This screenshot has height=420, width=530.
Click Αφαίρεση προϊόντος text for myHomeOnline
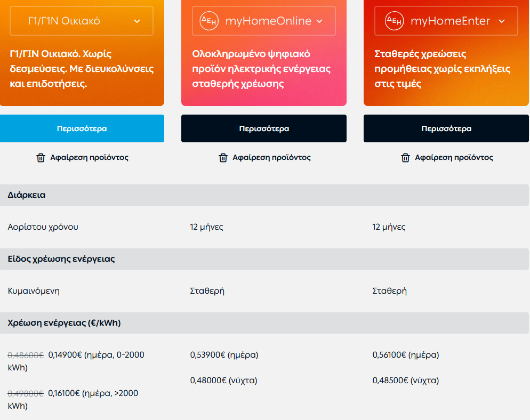tap(271, 157)
